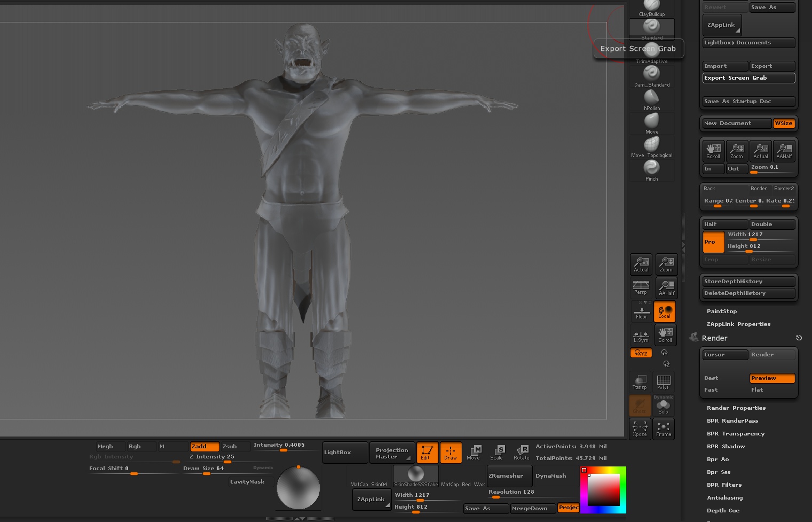This screenshot has height=522, width=812.
Task: Click ZRemesher button
Action: (509, 476)
